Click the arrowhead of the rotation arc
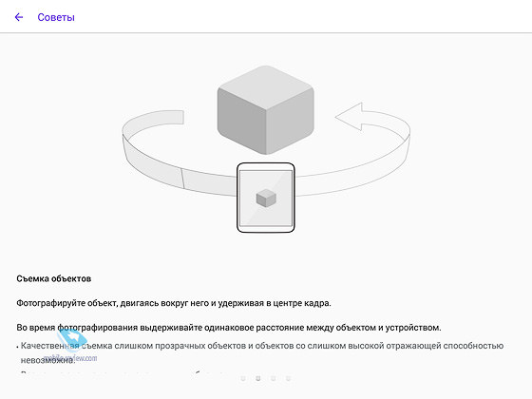 click(x=349, y=116)
